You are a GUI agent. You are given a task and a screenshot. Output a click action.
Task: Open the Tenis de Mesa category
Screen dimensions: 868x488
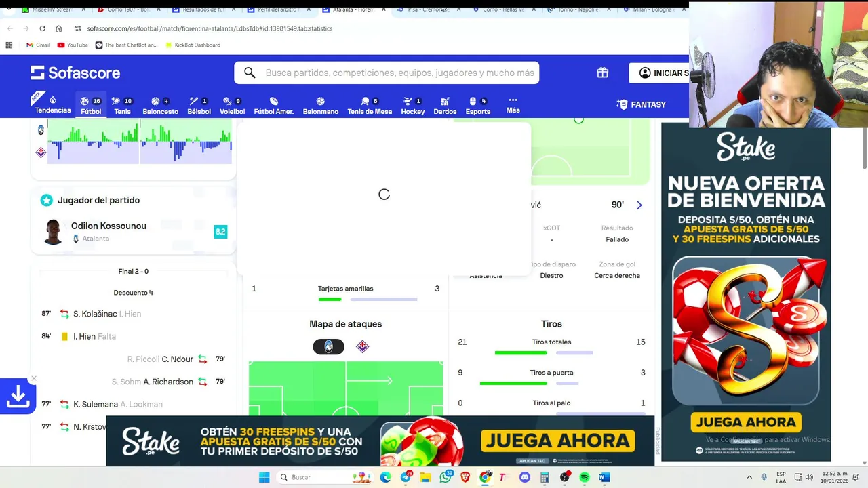370,106
